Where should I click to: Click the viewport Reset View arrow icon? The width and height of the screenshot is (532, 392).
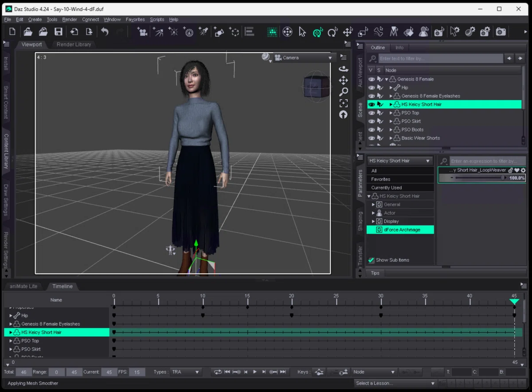(344, 115)
